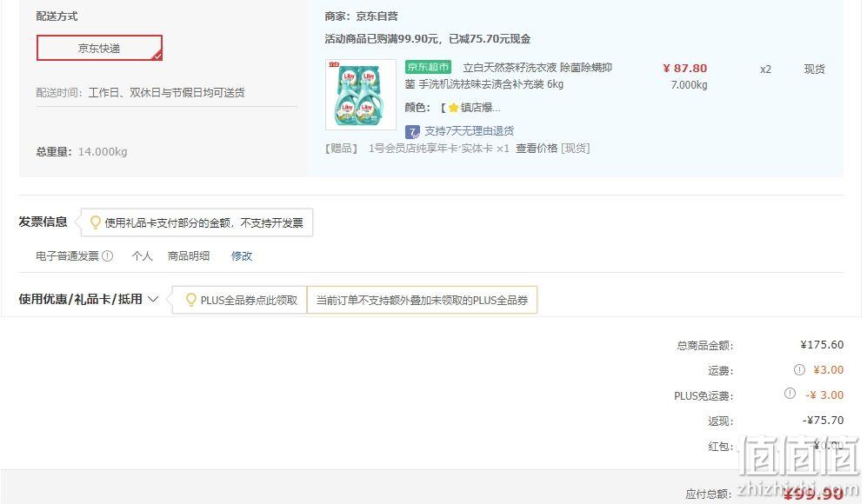
Task: Click the 总商品金额 value ¥175.60
Action: pos(822,345)
